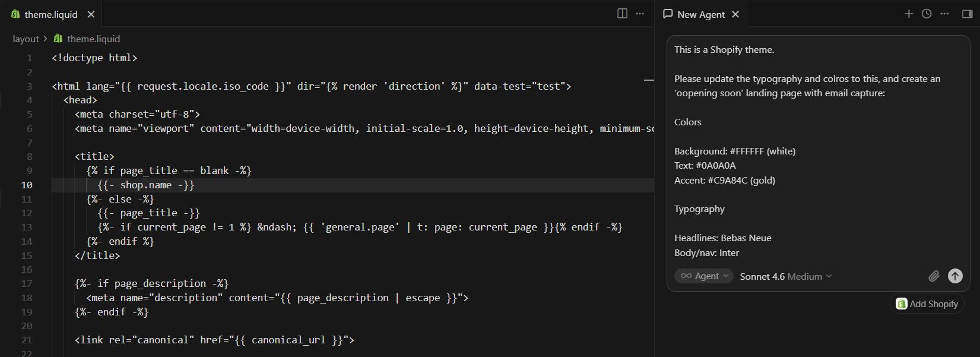The height and width of the screenshot is (357, 980).
Task: Toggle the agent side panel layout icon
Action: point(968,14)
